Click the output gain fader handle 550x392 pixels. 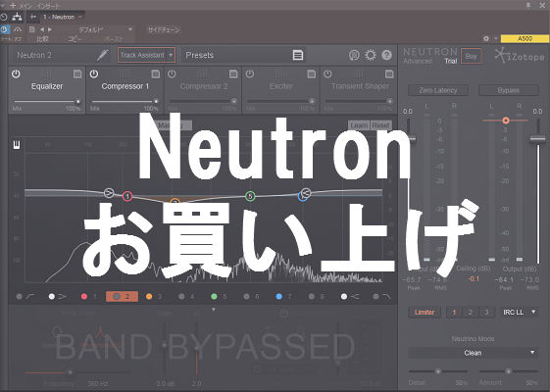click(x=537, y=138)
